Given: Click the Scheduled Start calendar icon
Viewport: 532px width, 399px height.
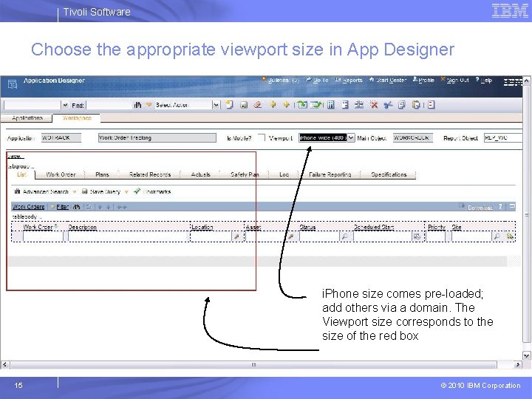Looking at the screenshot, I should point(417,236).
